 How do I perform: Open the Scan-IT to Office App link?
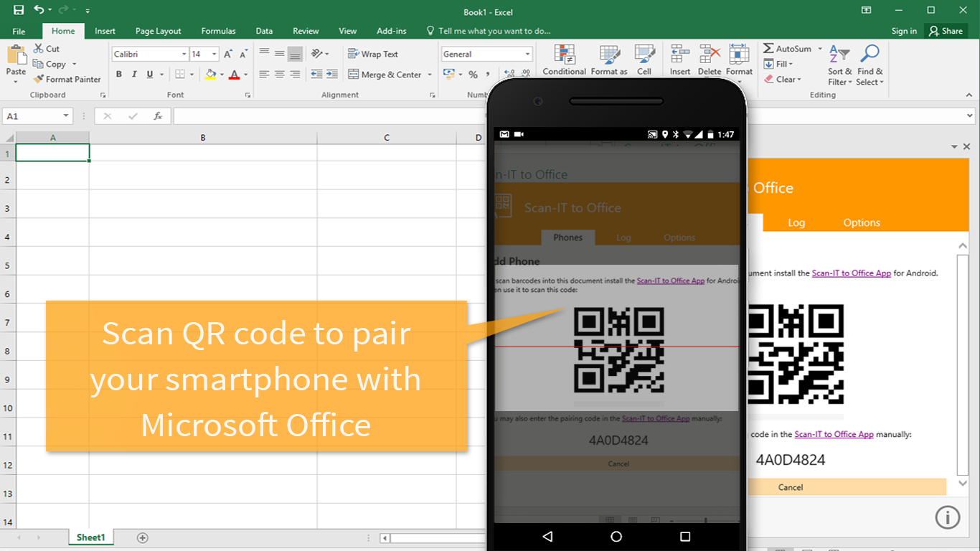coord(851,273)
